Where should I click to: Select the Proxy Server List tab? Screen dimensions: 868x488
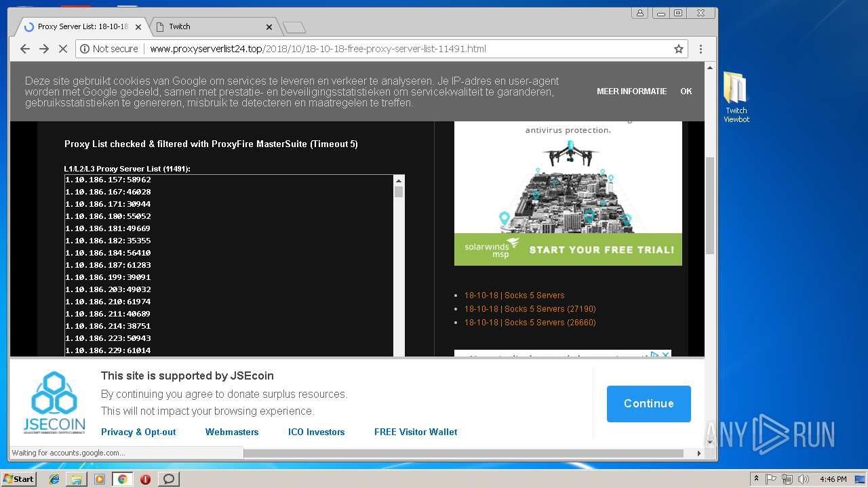[81, 26]
